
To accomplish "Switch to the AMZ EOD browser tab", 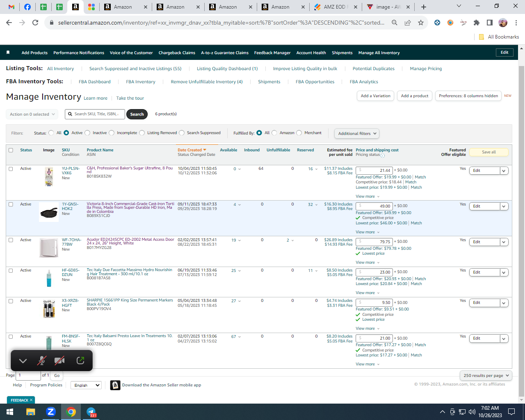I will 336,7.
